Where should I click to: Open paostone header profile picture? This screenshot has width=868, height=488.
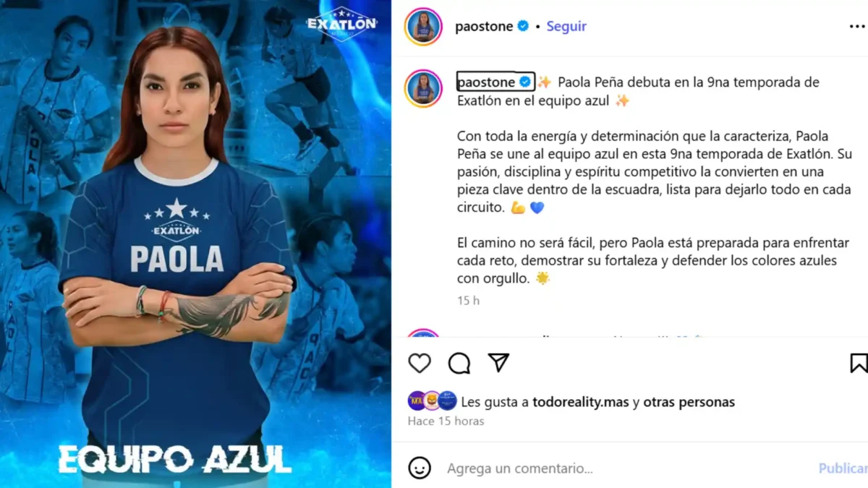(423, 27)
